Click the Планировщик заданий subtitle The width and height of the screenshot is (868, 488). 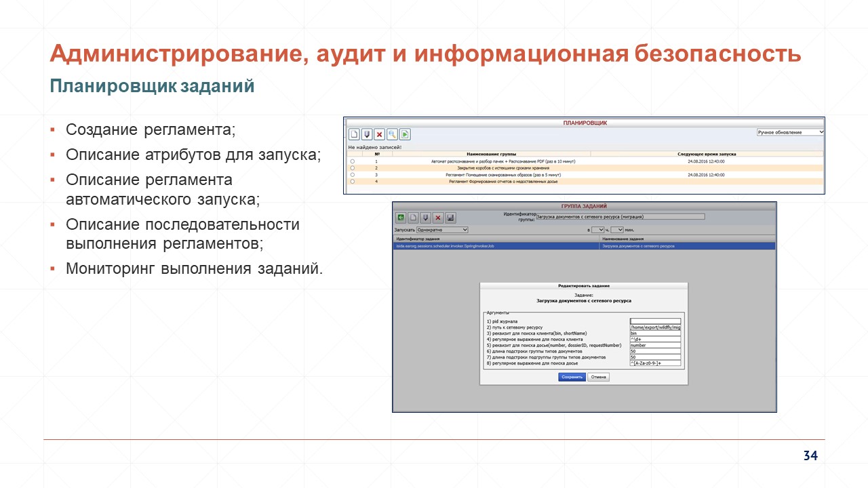[153, 87]
